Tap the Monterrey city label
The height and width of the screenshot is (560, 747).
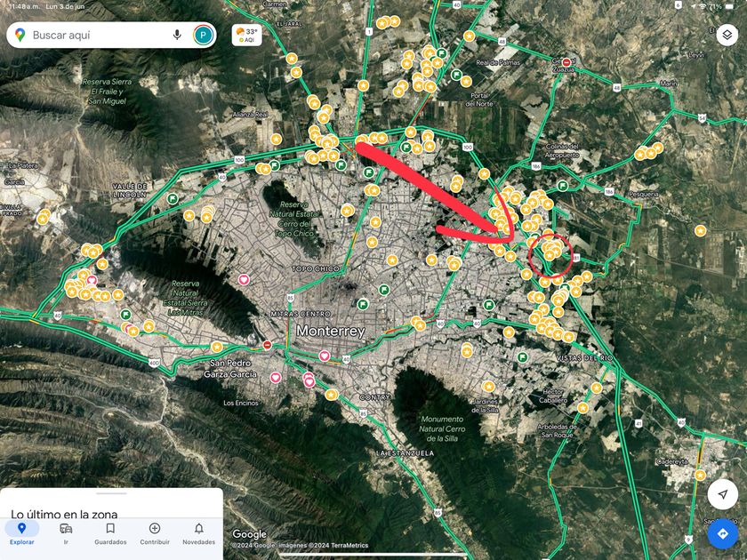[330, 331]
